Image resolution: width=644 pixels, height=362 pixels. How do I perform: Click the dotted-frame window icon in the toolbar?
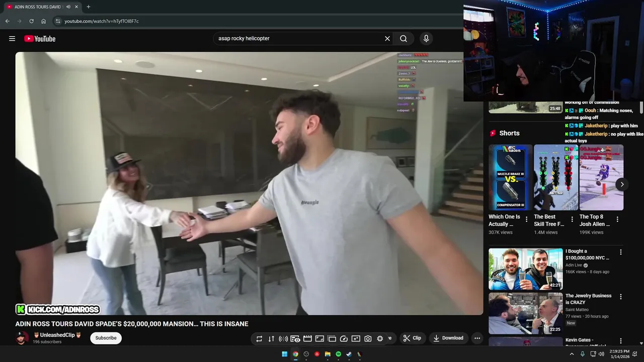tap(332, 339)
